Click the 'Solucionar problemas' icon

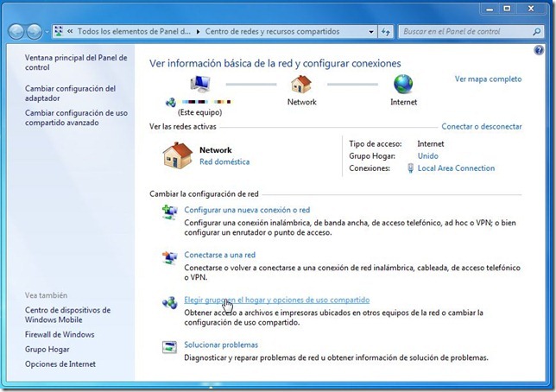pos(169,347)
